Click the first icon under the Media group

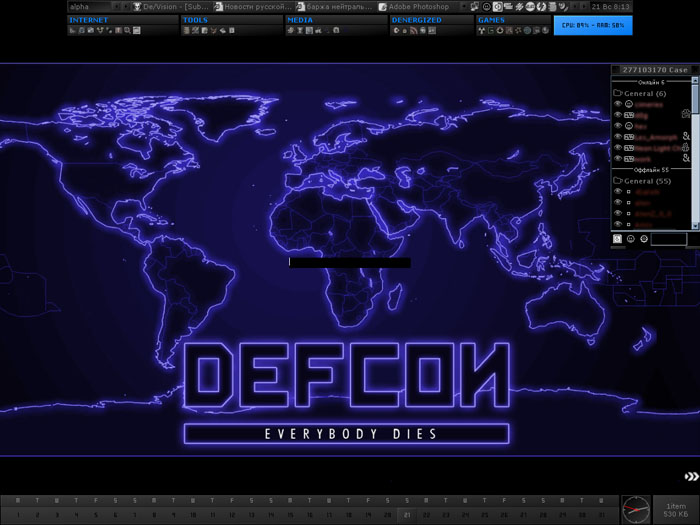coord(291,31)
